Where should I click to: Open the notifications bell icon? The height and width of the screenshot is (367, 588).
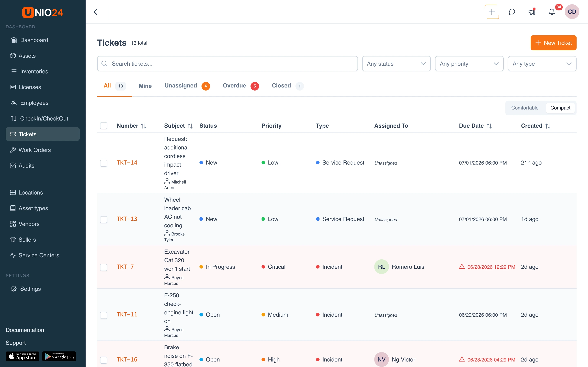551,12
